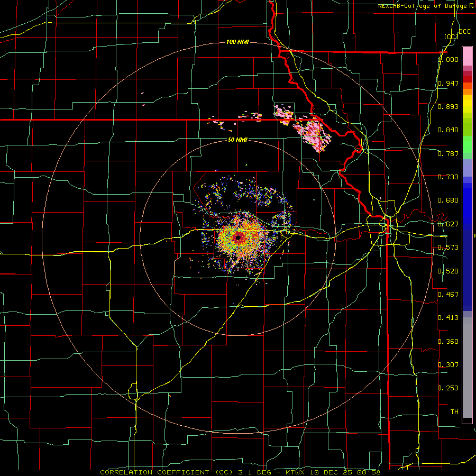Click the TH label in the legend
Image resolution: width=476 pixels, height=476 pixels.
454,412
